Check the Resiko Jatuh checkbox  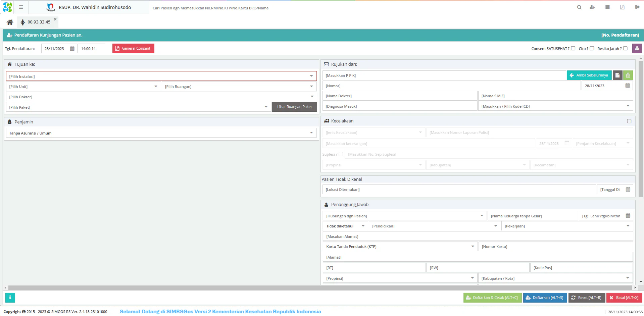(625, 48)
